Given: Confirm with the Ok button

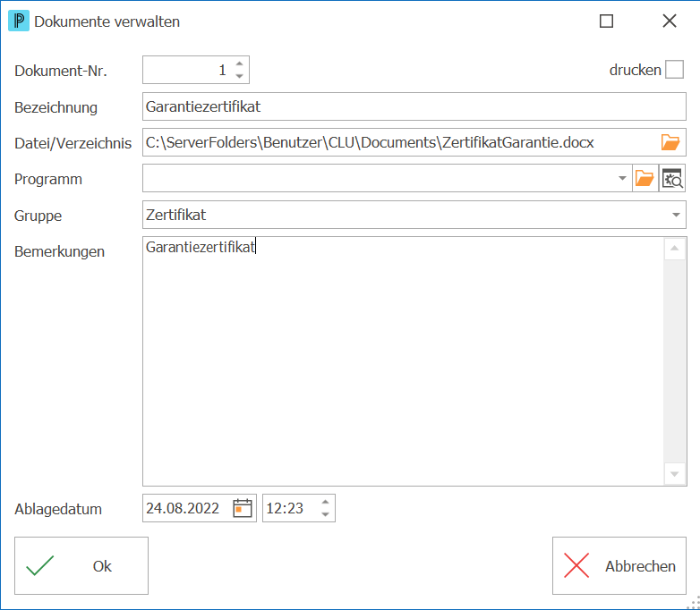Looking at the screenshot, I should [81, 565].
